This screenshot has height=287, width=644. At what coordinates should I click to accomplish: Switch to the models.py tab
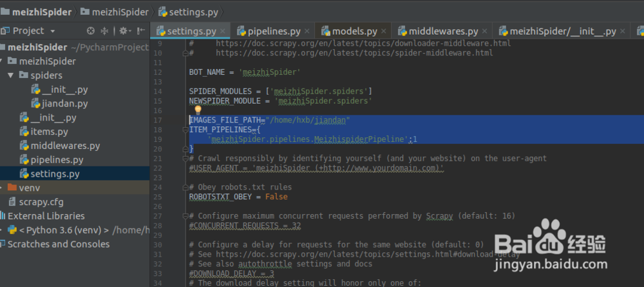pos(354,31)
